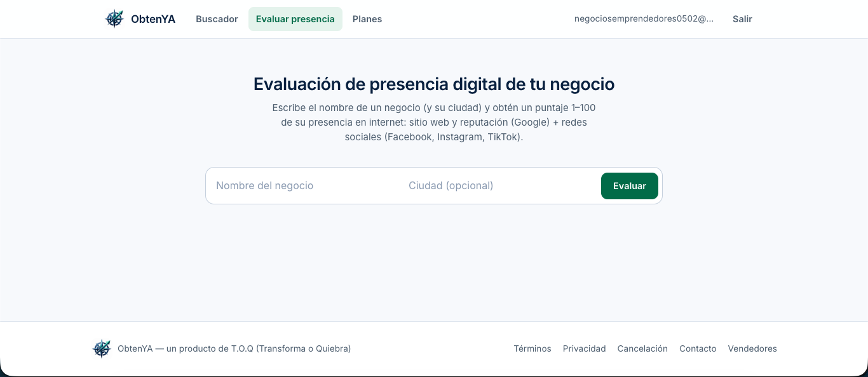Open the Vendedores footer link
Viewport: 868px width, 377px height.
click(x=752, y=348)
